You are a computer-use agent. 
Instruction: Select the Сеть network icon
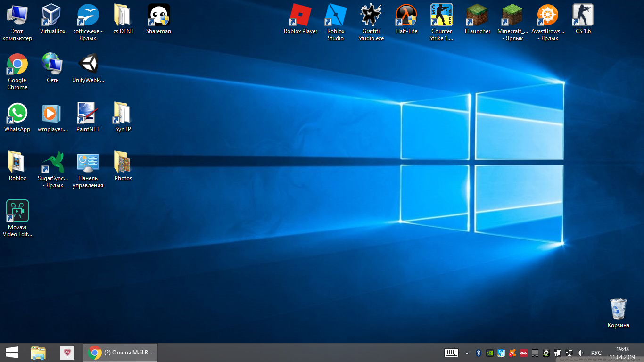52,68
